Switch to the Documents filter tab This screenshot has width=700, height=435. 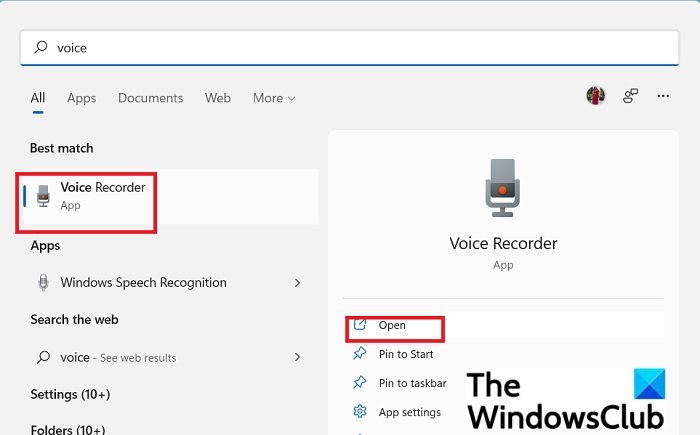click(150, 98)
